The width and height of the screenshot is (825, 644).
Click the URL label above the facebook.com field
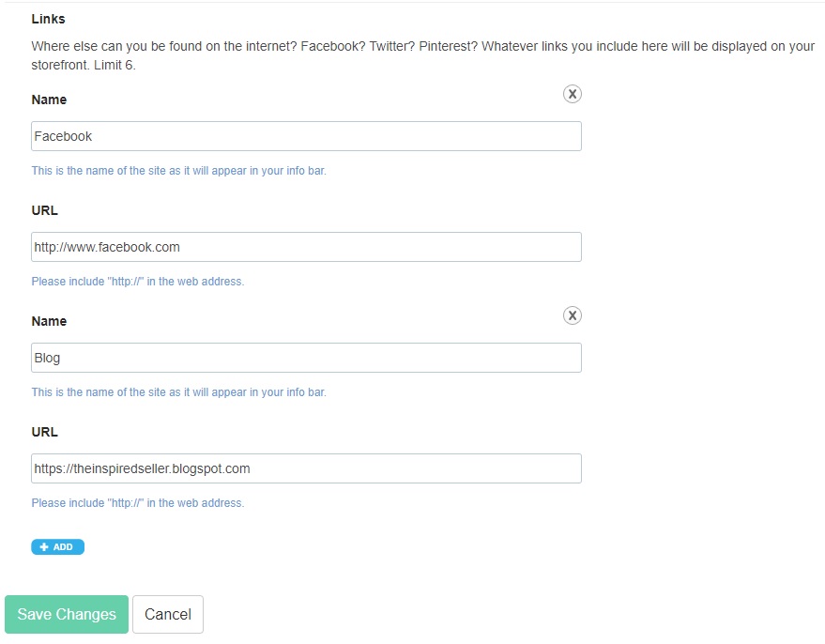click(x=45, y=210)
